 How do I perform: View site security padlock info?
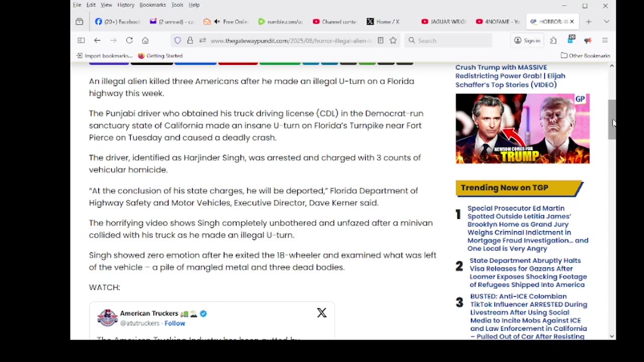190,40
